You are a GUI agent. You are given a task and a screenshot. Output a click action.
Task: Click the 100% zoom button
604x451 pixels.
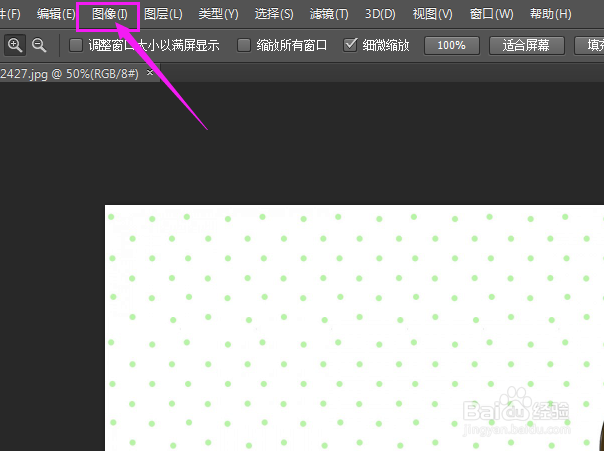(x=452, y=46)
